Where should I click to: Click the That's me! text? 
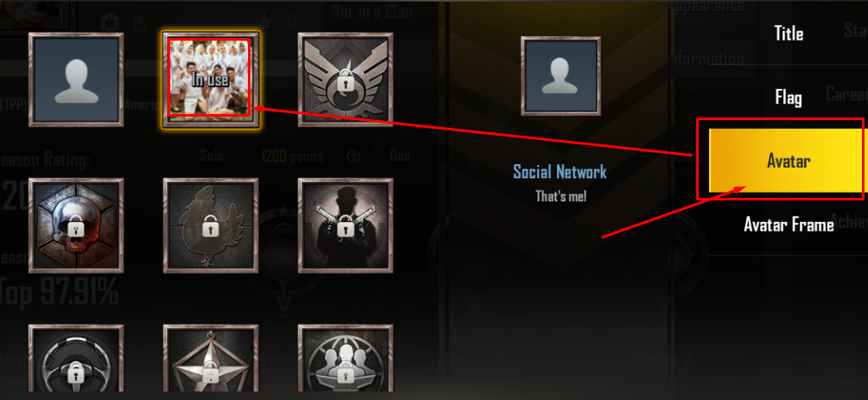pos(561,195)
